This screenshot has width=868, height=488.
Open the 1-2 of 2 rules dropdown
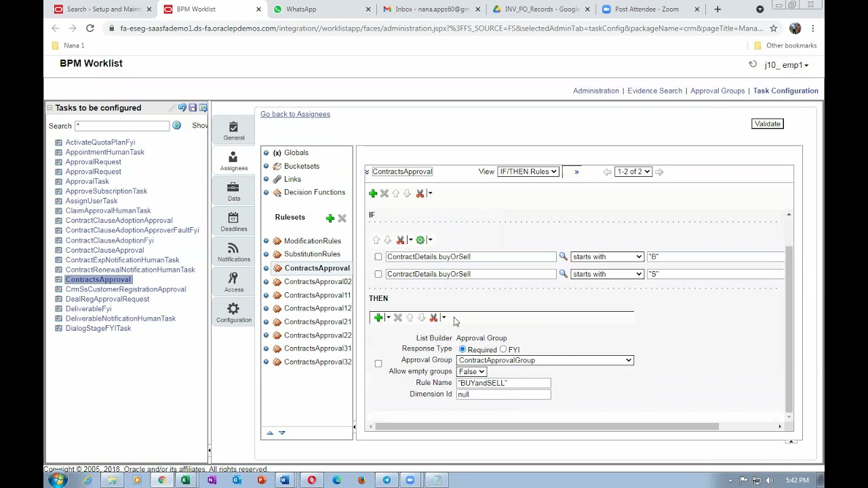pos(633,171)
